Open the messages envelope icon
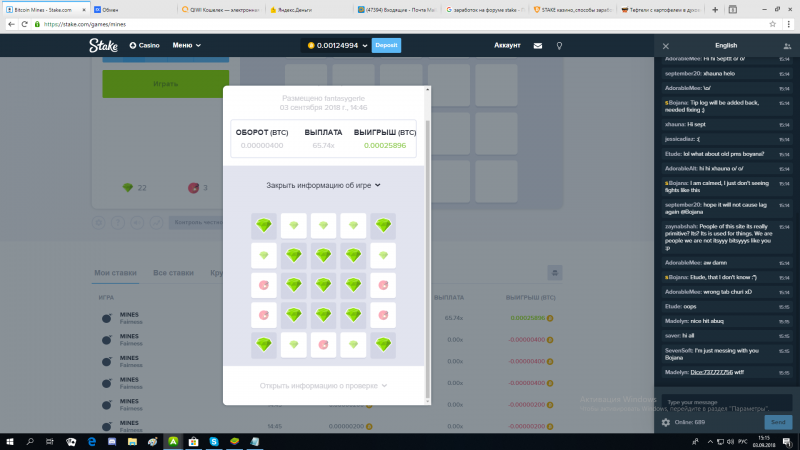The image size is (800, 450). 538,46
